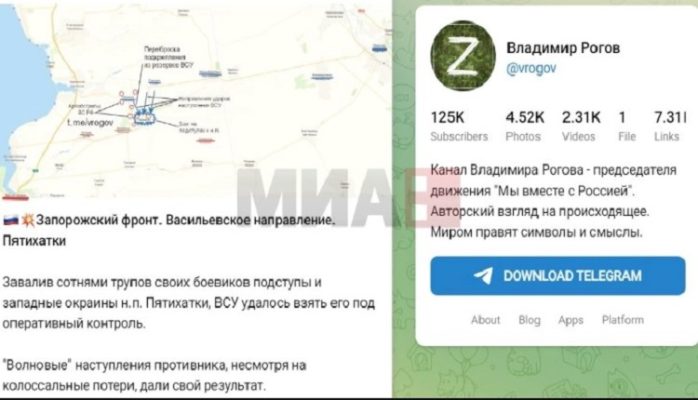Image resolution: width=698 pixels, height=400 pixels.
Task: Click the Telegram paper plane icon
Action: coord(483,276)
